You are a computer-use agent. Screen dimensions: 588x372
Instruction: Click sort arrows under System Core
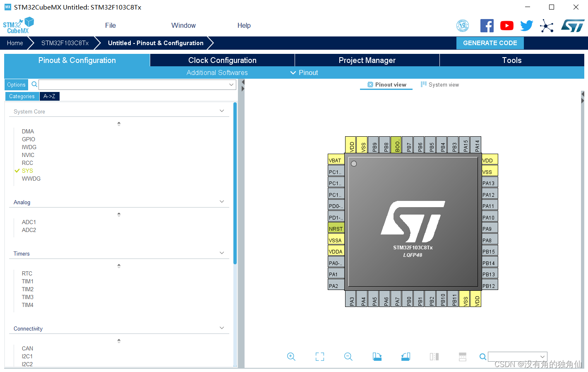pyautogui.click(x=119, y=124)
